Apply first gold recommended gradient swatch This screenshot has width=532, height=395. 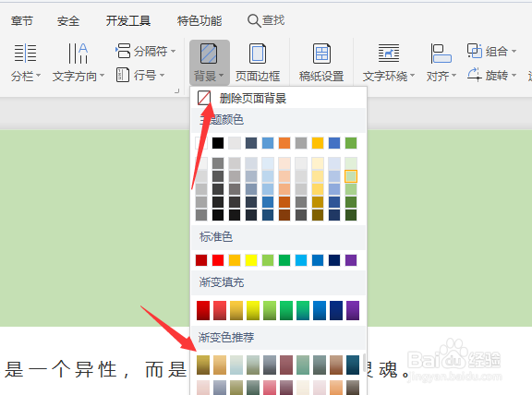203,365
